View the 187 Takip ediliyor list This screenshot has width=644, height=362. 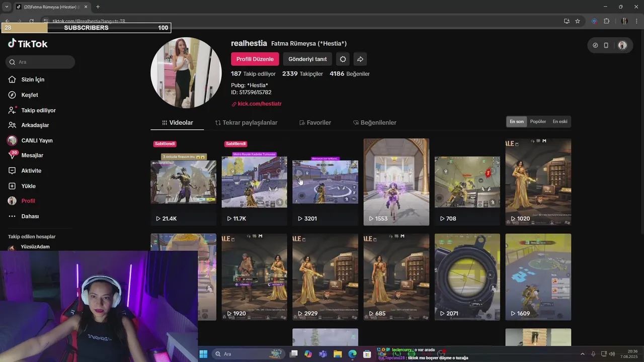pyautogui.click(x=253, y=73)
